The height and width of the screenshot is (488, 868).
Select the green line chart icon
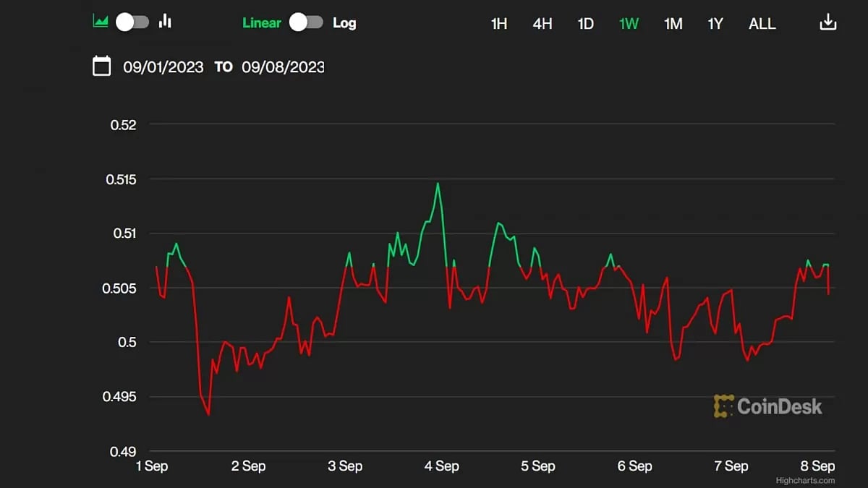point(102,22)
